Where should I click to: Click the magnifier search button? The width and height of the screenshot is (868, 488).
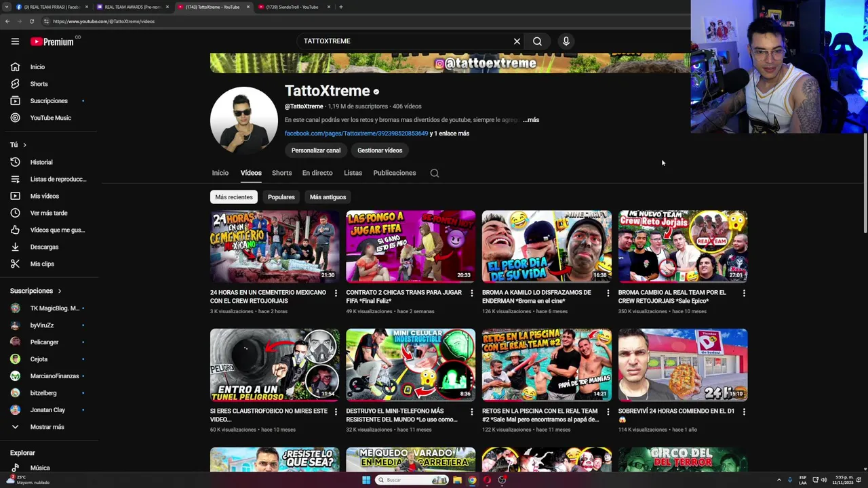pos(537,41)
